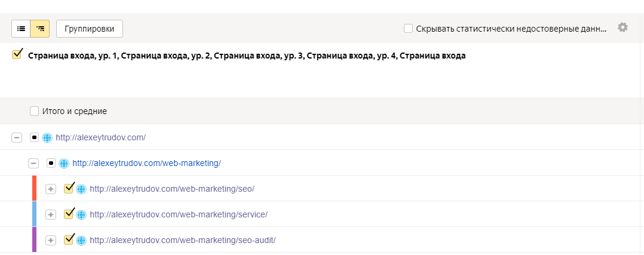644x255 pixels.
Task: Click globe icon beside web-marketing/service URL
Action: pos(81,214)
